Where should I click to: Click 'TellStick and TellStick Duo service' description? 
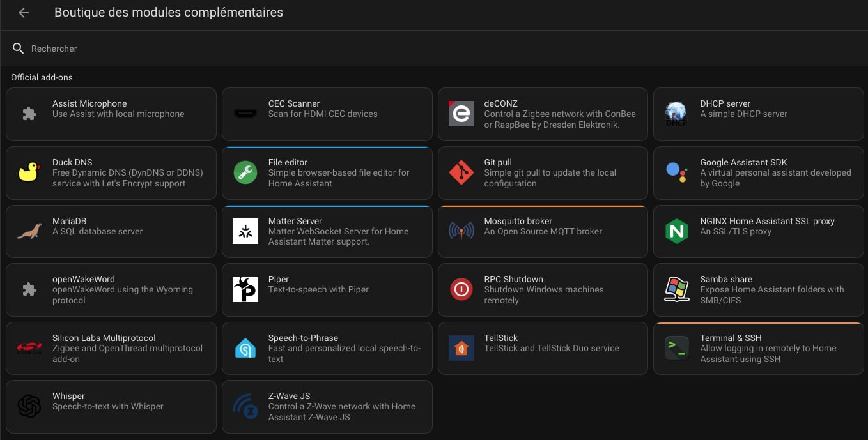click(x=552, y=348)
